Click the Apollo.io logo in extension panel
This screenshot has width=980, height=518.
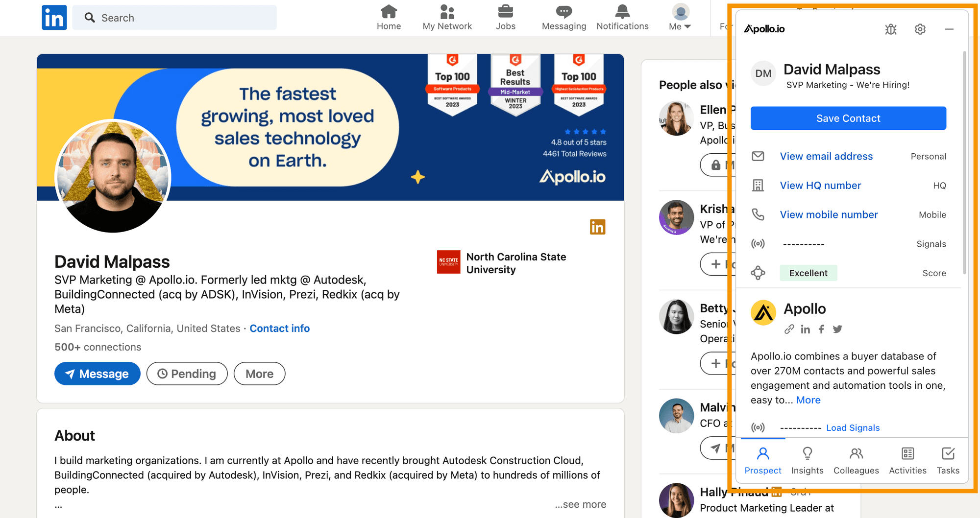tap(764, 29)
